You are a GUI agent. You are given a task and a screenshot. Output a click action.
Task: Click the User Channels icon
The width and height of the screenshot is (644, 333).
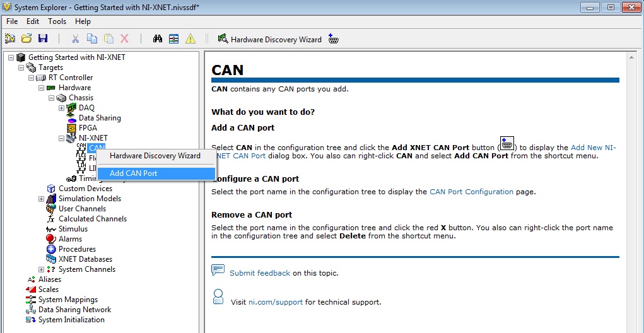click(51, 209)
